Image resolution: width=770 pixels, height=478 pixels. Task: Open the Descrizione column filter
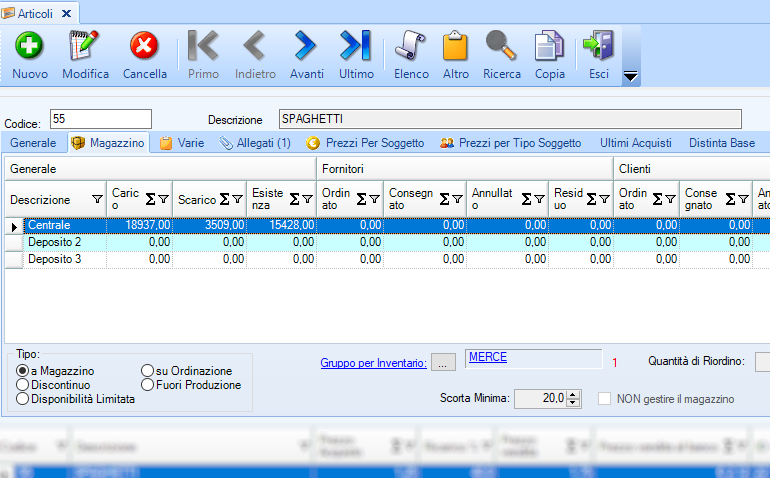click(97, 199)
